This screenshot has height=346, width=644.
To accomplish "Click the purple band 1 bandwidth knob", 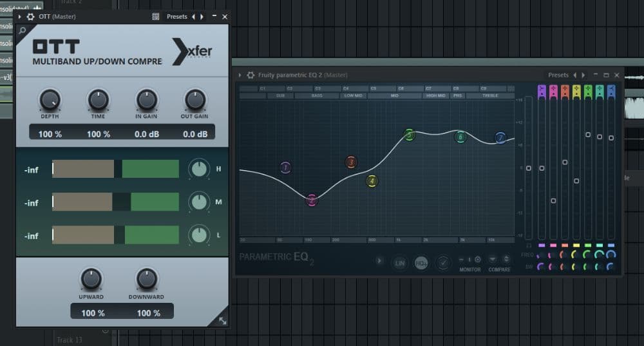I will click(x=541, y=267).
